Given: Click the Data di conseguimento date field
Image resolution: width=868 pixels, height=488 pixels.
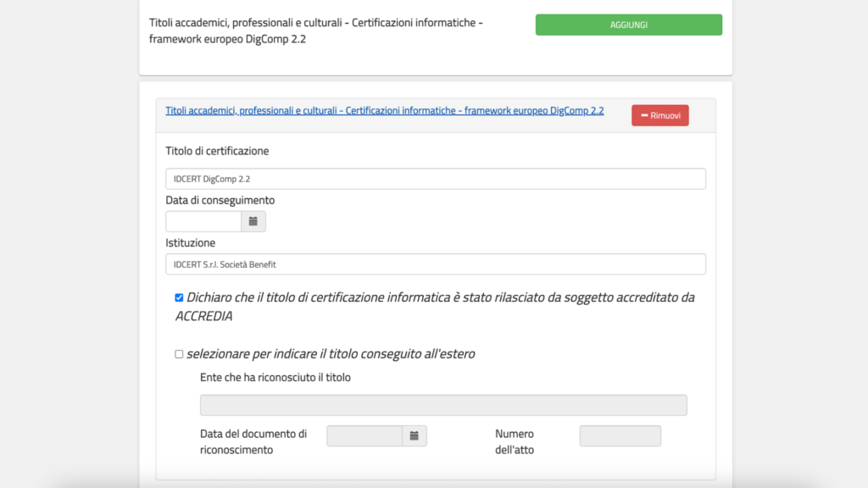Looking at the screenshot, I should tap(203, 222).
